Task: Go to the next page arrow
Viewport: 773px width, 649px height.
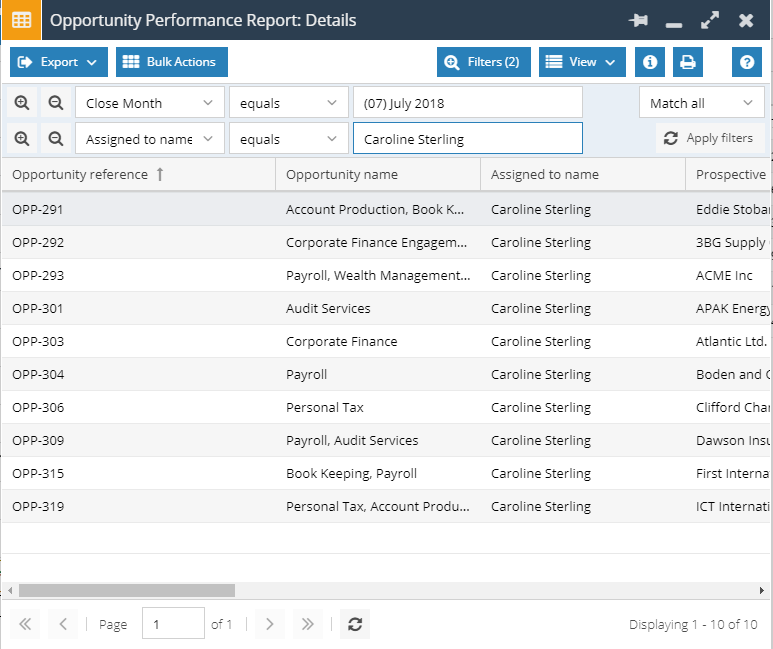Action: (x=268, y=624)
